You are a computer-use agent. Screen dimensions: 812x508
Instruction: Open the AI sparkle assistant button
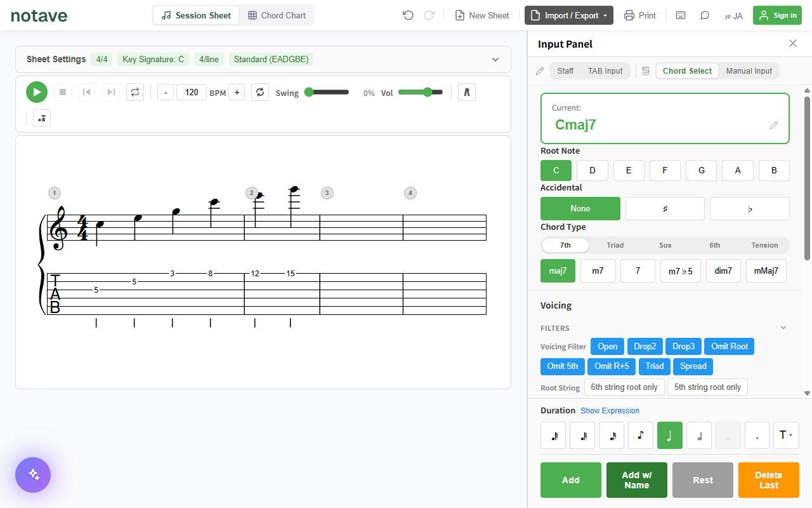point(33,475)
